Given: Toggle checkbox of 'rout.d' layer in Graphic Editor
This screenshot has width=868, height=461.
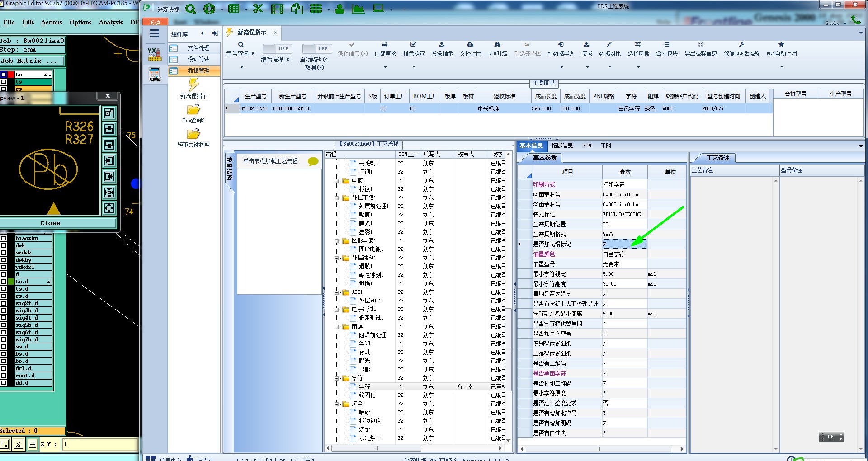Looking at the screenshot, I should (x=4, y=376).
